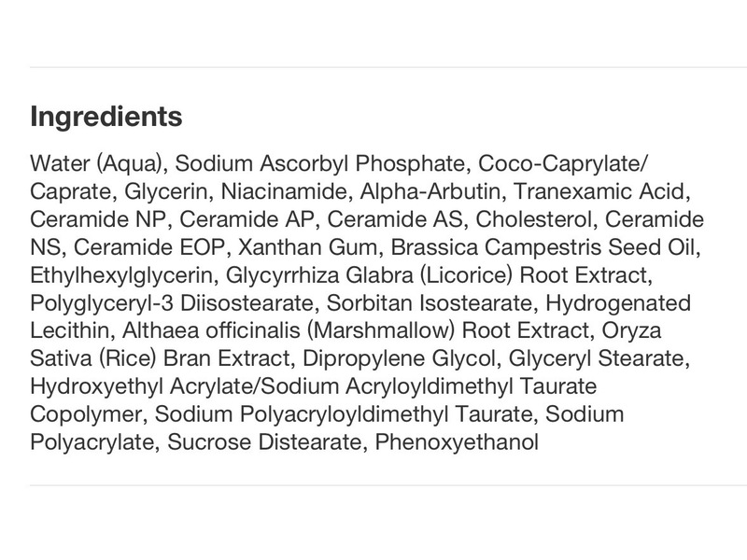Screen dimensions: 747x560
Task: Click the Dipropylene Glycol ingredient
Action: pos(399,358)
